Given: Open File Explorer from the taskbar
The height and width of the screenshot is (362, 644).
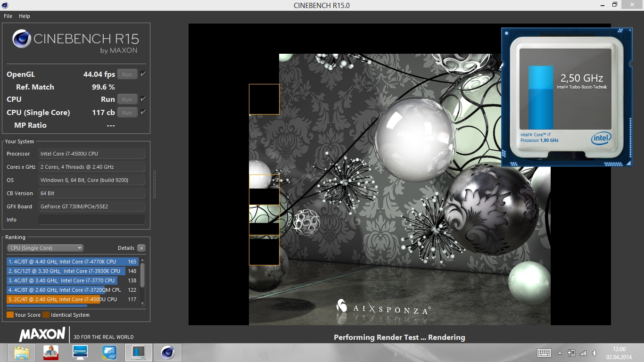Looking at the screenshot, I should (22, 353).
